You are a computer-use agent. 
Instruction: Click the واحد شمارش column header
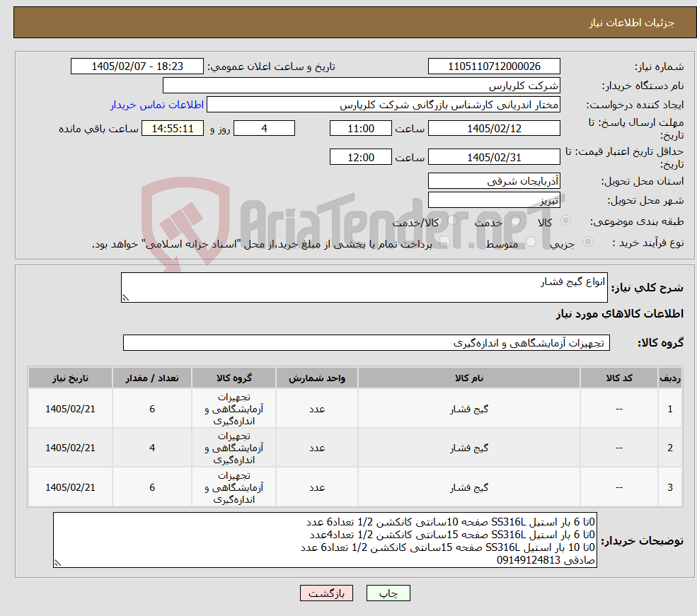coord(317,378)
